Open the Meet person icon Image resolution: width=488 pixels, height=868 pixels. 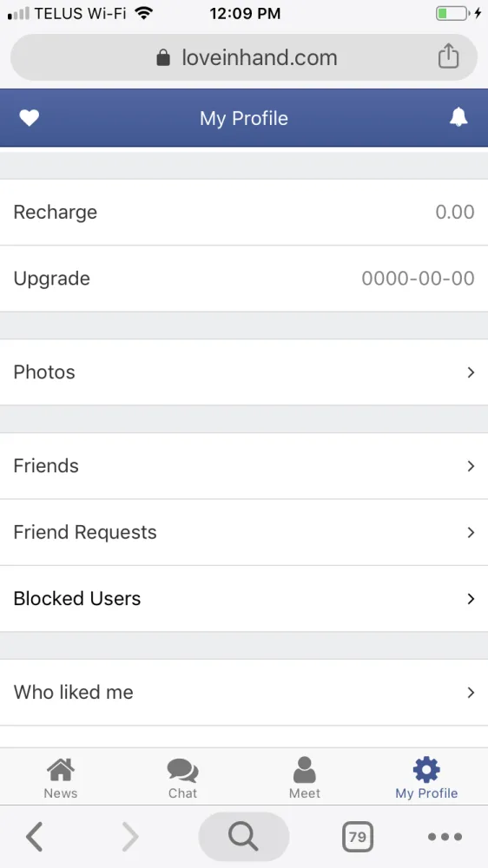(304, 770)
